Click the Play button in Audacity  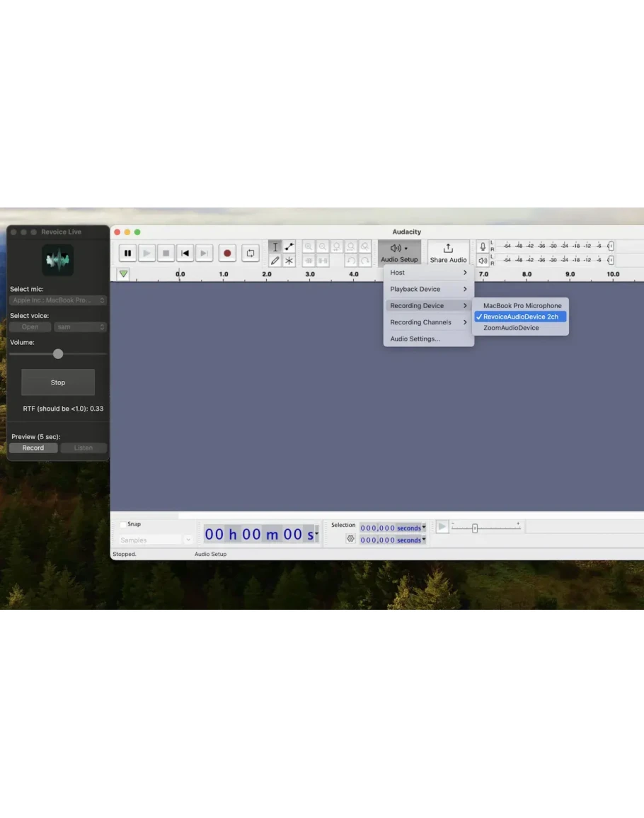click(x=147, y=253)
